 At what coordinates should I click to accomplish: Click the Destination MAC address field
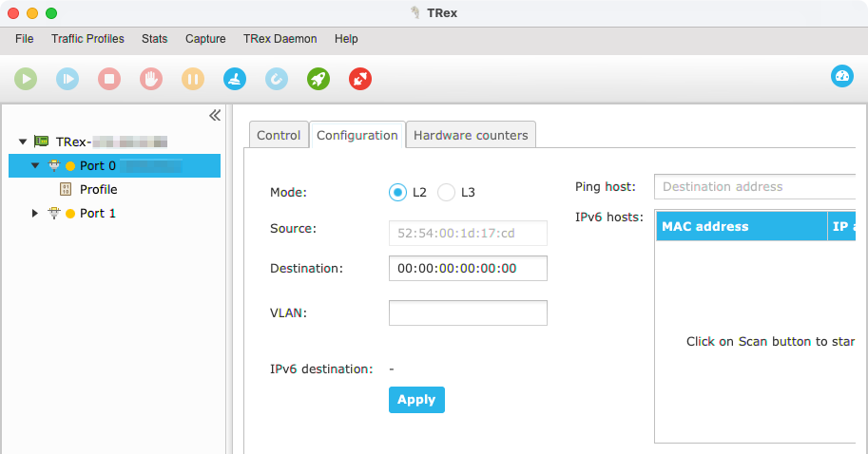point(468,268)
